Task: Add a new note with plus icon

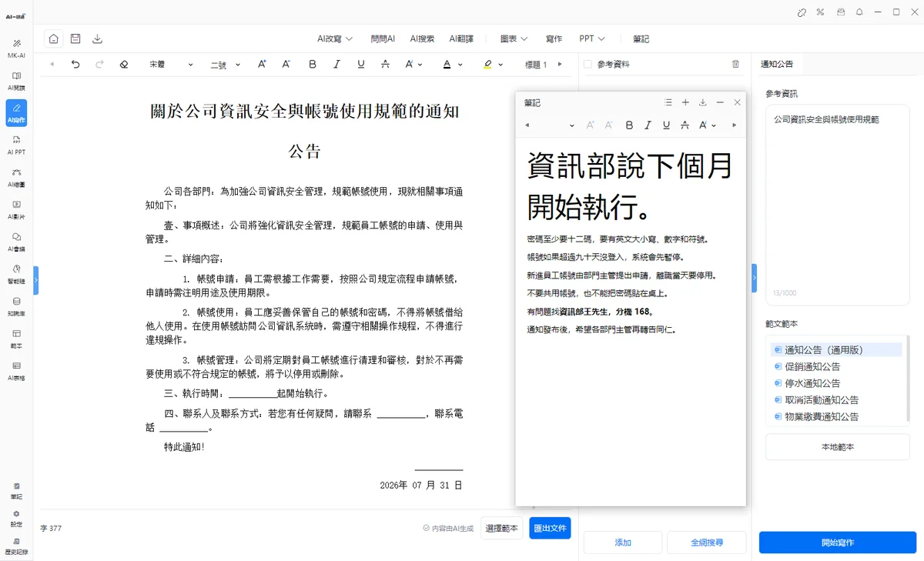Action: tap(685, 102)
